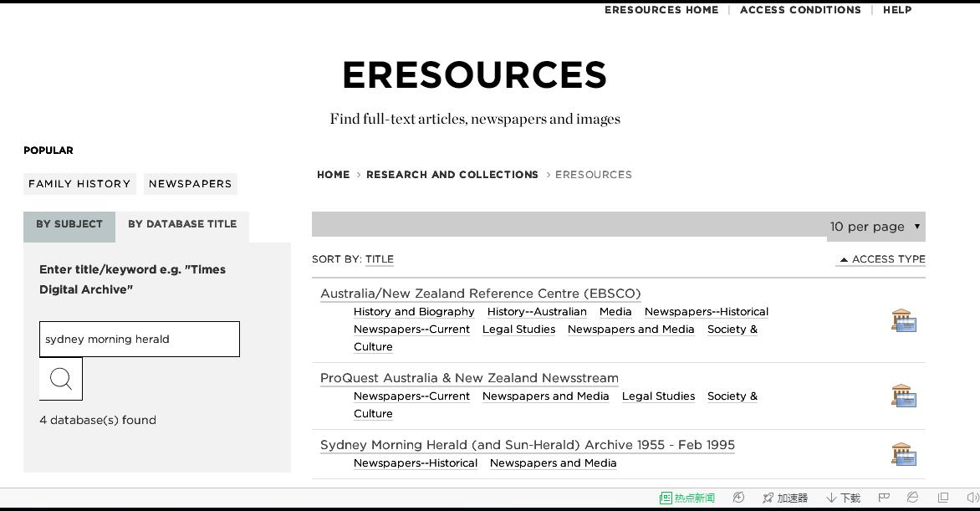Click the magnifier search button
This screenshot has height=511, width=980.
[61, 379]
